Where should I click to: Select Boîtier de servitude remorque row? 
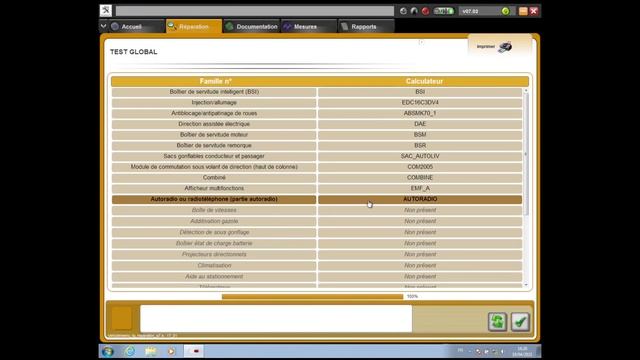[214, 145]
